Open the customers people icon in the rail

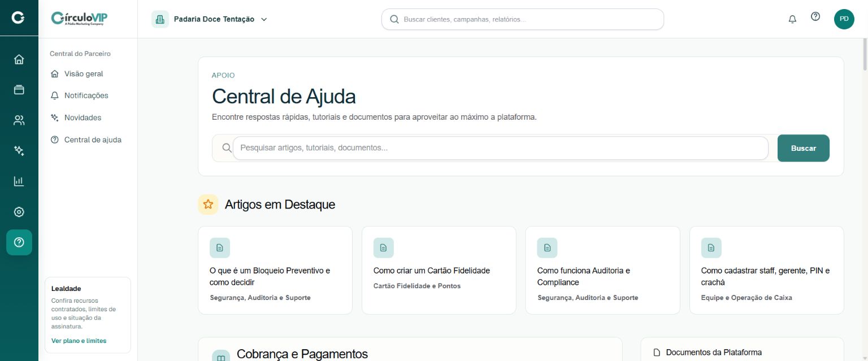(x=19, y=120)
